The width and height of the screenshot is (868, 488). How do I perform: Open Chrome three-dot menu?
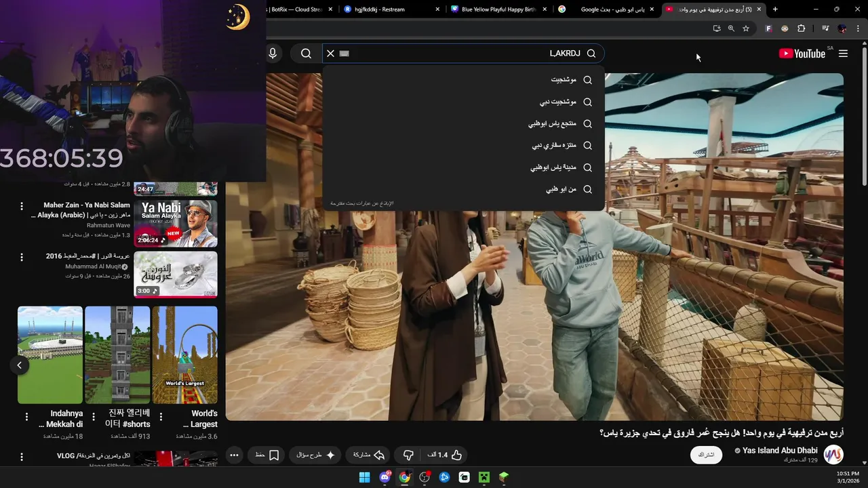pyautogui.click(x=859, y=28)
